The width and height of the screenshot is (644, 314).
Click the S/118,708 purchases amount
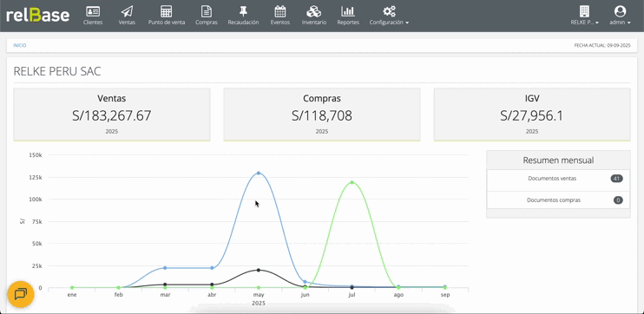[322, 115]
